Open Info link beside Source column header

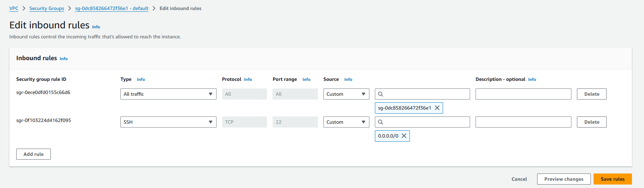click(348, 79)
